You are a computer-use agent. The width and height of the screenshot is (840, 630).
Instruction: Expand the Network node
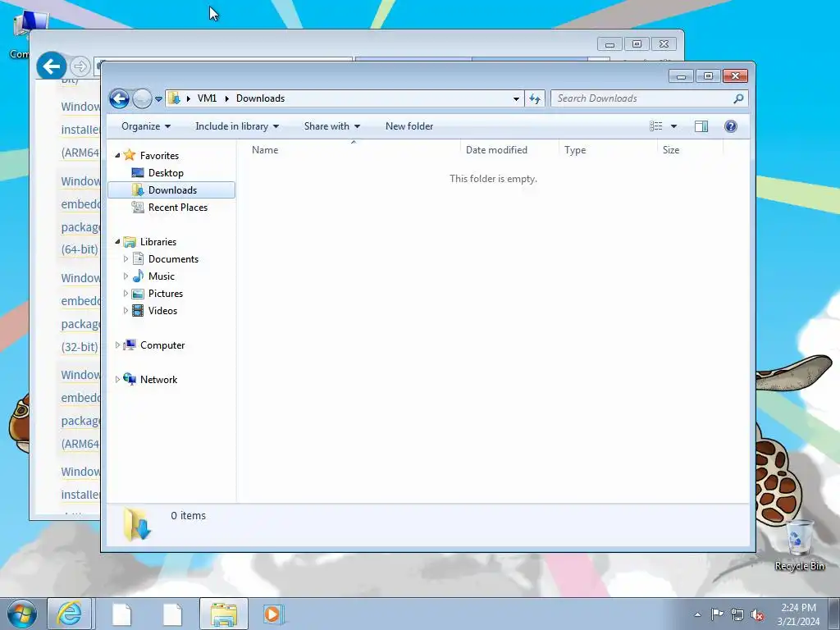[x=118, y=379]
